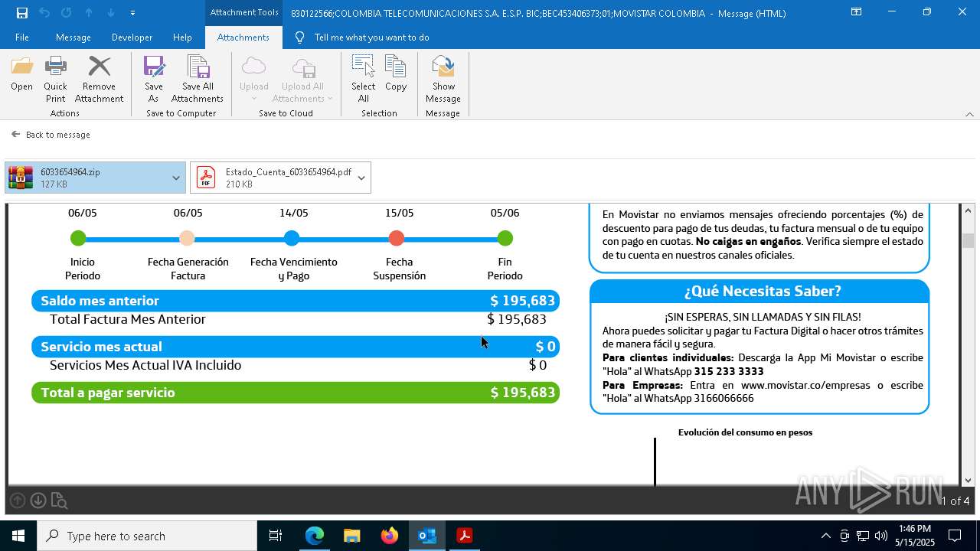The height and width of the screenshot is (551, 980).
Task: Click the Save icon in quick access toolbar
Action: pos(22,12)
